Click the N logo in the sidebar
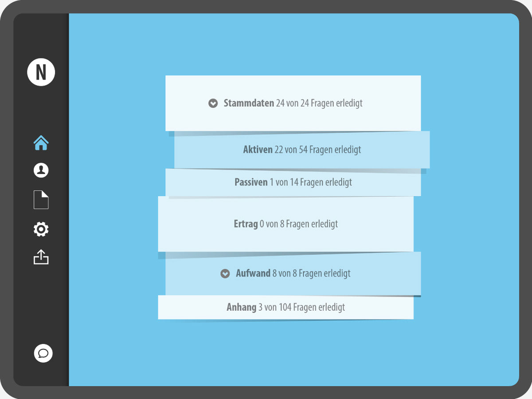 coord(41,72)
